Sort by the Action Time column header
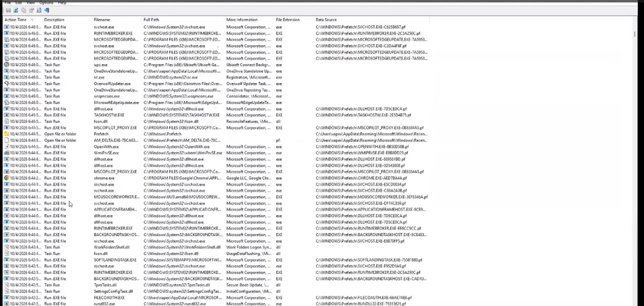Viewport: 644px width, 306px height. tap(23, 20)
